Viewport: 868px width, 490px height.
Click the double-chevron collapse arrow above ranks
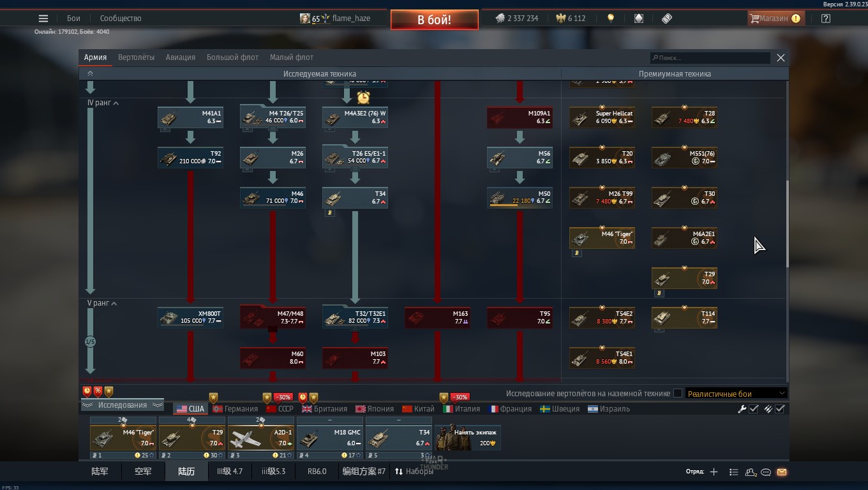tap(90, 74)
